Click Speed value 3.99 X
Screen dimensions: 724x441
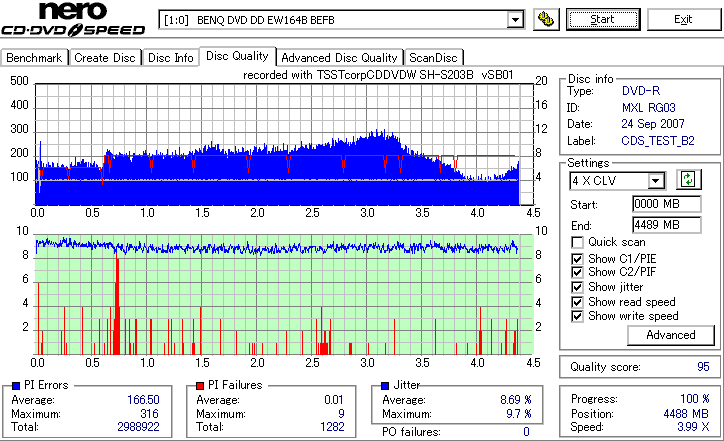(693, 427)
